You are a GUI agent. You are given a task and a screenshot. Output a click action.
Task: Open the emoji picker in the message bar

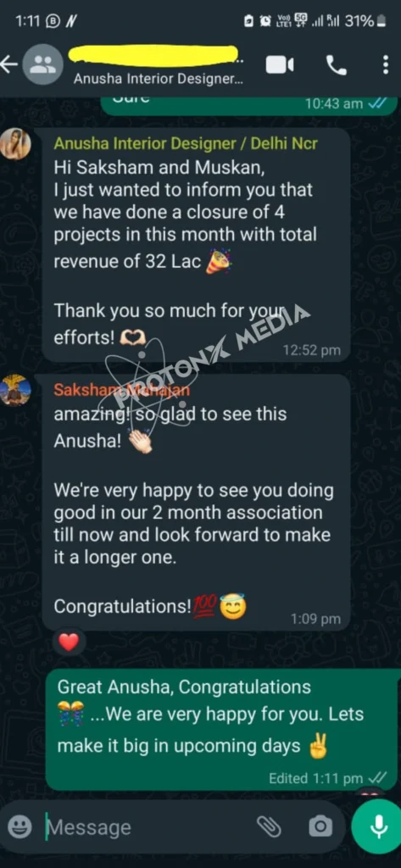tap(20, 827)
